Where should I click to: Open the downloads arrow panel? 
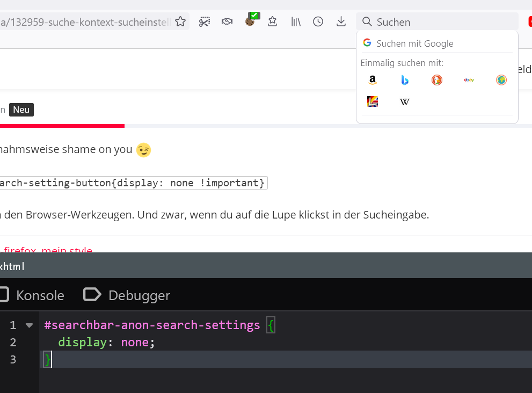click(x=341, y=21)
